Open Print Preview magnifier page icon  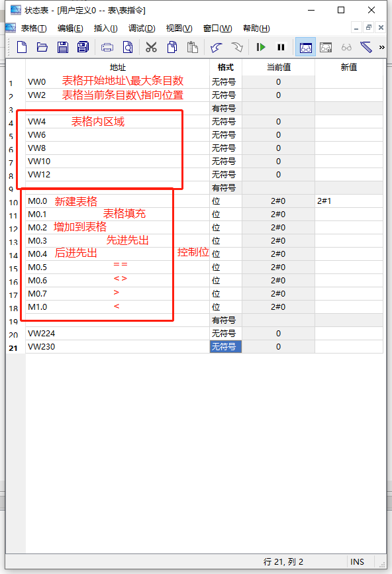128,47
